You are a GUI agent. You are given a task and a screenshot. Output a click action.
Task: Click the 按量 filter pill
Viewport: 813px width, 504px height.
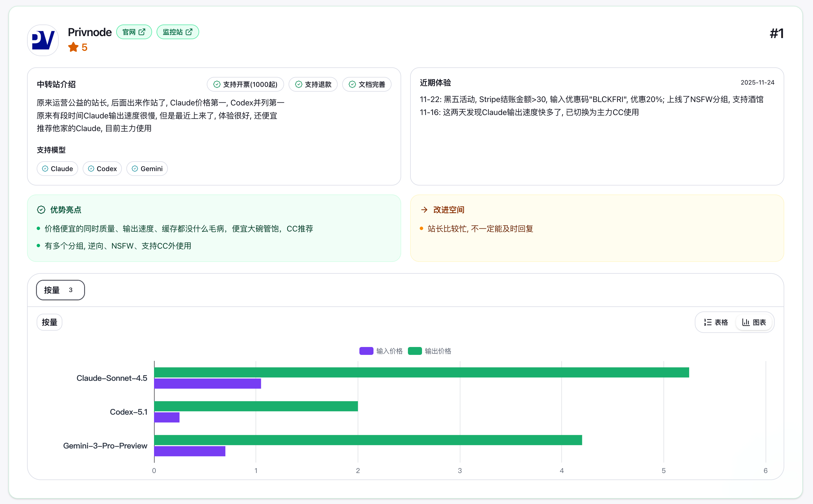[49, 322]
